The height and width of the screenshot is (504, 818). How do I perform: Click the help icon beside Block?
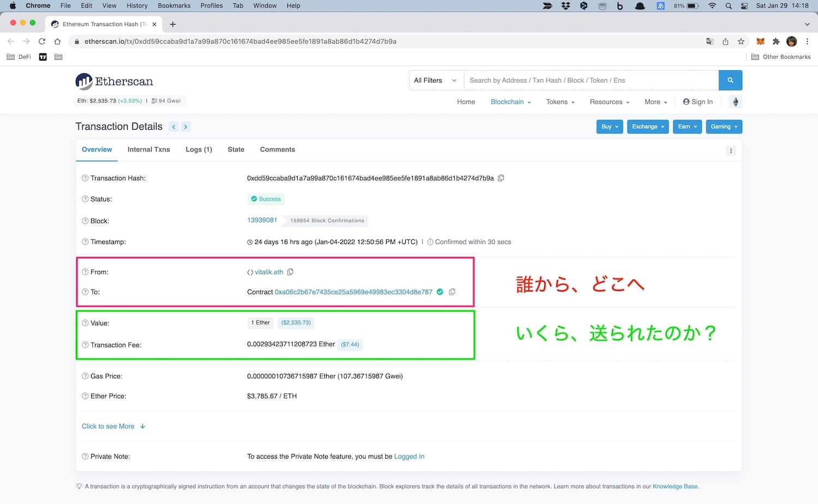tap(85, 221)
